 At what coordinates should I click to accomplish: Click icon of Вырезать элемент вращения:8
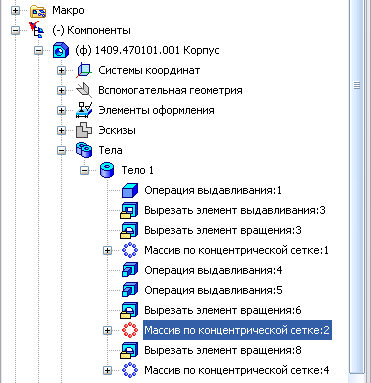click(x=129, y=351)
